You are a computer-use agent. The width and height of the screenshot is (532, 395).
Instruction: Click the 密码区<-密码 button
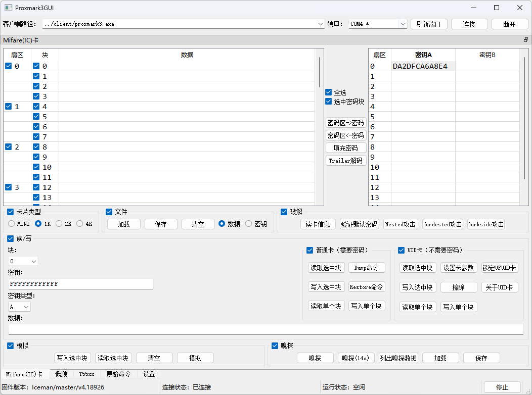click(x=346, y=135)
